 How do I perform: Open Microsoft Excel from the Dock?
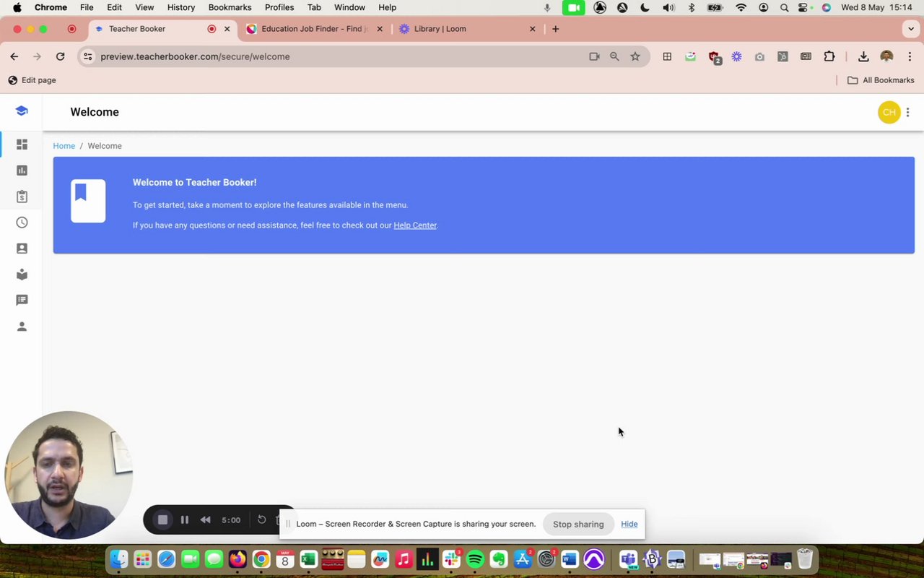pyautogui.click(x=309, y=559)
